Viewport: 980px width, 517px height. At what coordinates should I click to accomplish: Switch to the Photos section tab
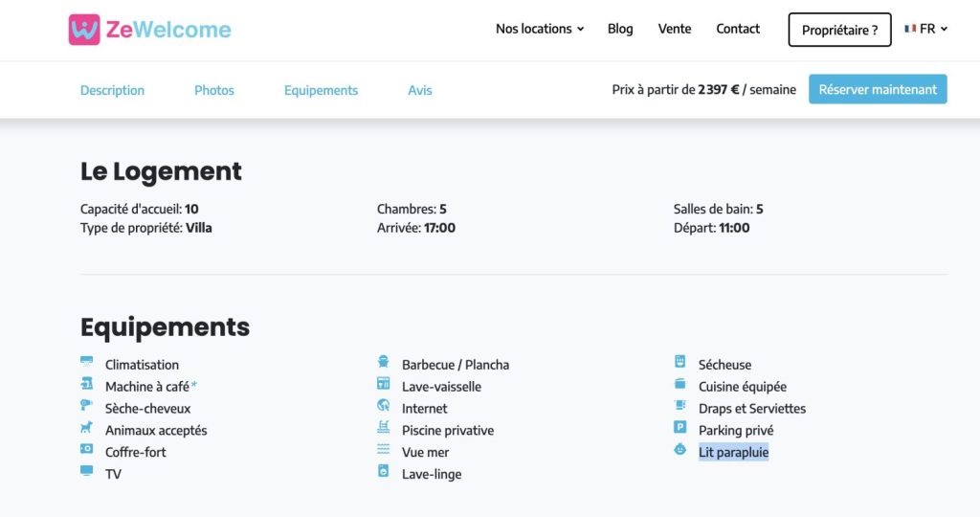[x=214, y=90]
